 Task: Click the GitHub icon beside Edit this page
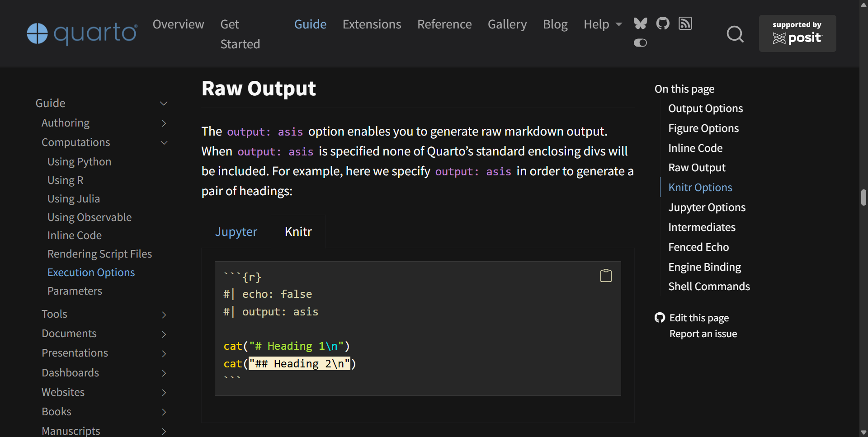click(660, 318)
